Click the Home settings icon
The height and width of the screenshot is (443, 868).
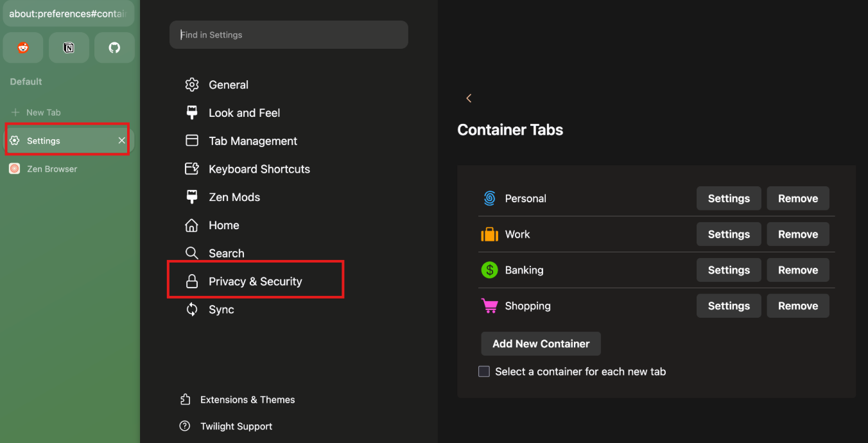tap(191, 225)
